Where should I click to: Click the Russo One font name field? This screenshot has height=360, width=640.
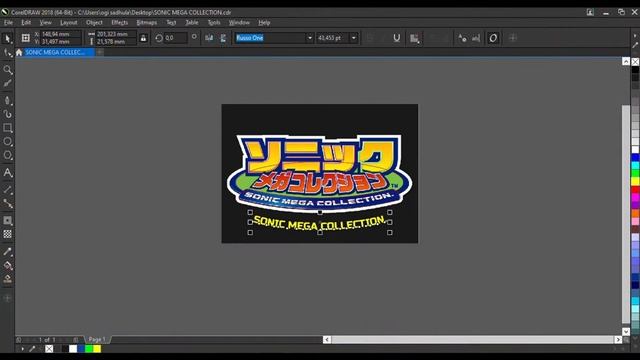pyautogui.click(x=270, y=38)
